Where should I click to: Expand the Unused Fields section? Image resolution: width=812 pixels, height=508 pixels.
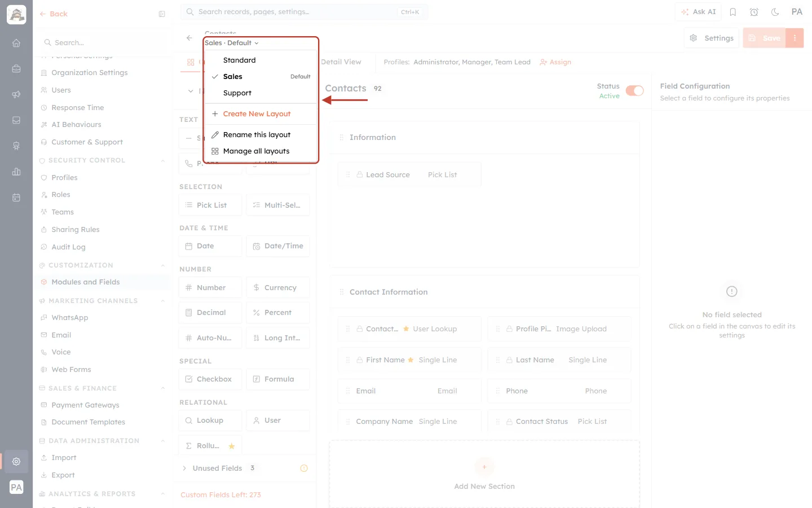tap(184, 468)
